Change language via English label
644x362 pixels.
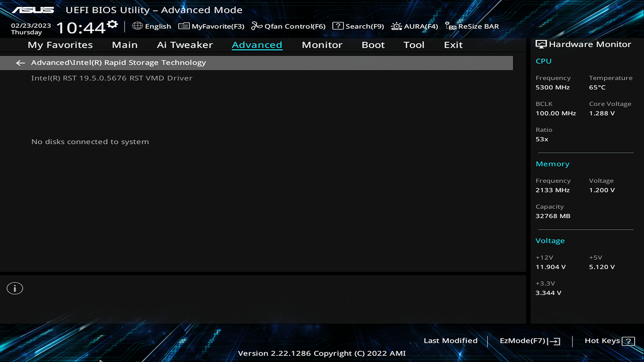point(158,26)
